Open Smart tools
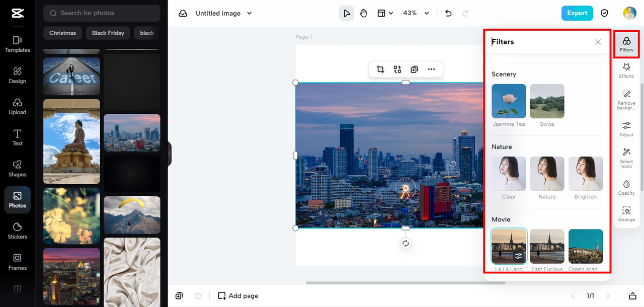Viewport: 644px width, 307px height. 626,158
